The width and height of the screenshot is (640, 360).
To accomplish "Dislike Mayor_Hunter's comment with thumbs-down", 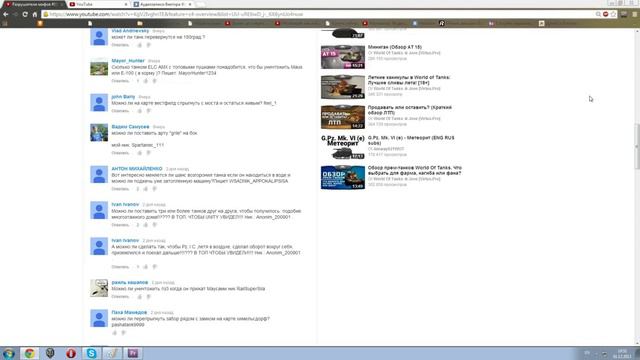I will (155, 81).
